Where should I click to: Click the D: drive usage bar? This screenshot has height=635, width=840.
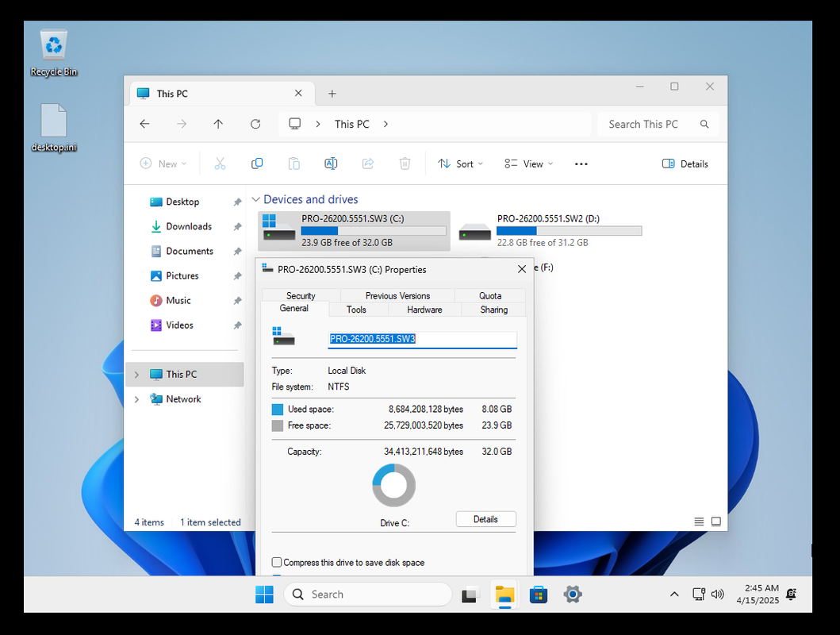pyautogui.click(x=569, y=231)
